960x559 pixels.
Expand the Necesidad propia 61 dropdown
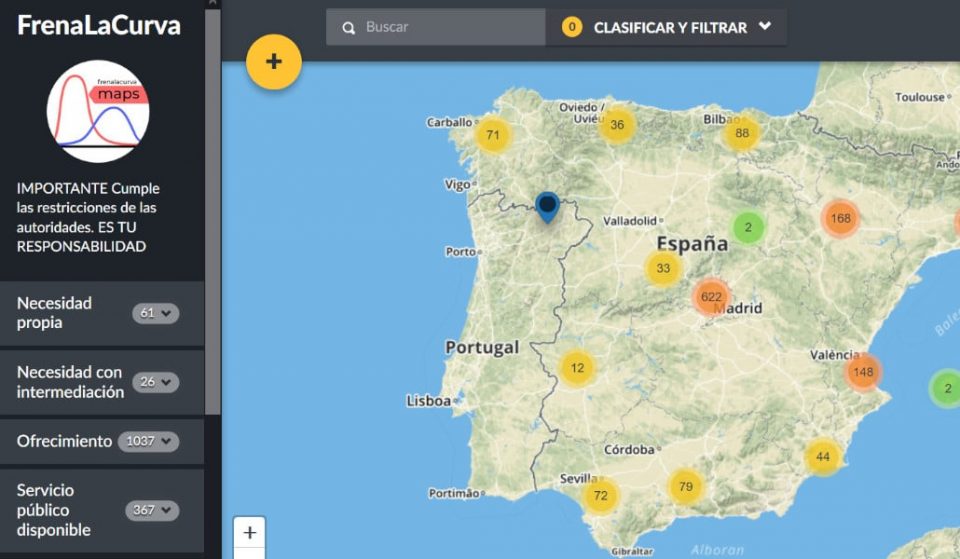click(x=156, y=313)
